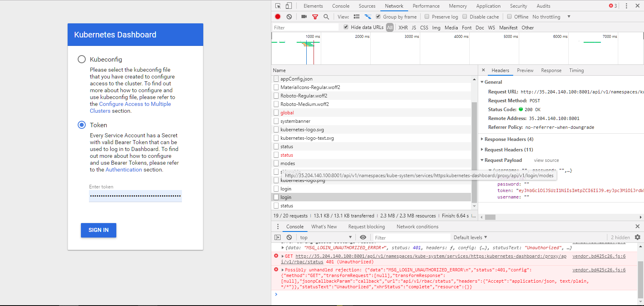
Task: Select the kubernetes-logo-text.svg request
Action: click(371, 138)
